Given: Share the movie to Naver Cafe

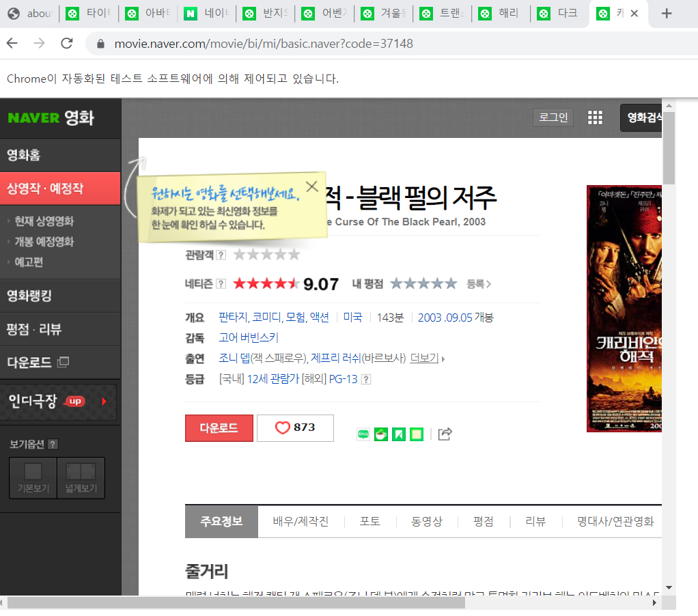Looking at the screenshot, I should point(381,434).
